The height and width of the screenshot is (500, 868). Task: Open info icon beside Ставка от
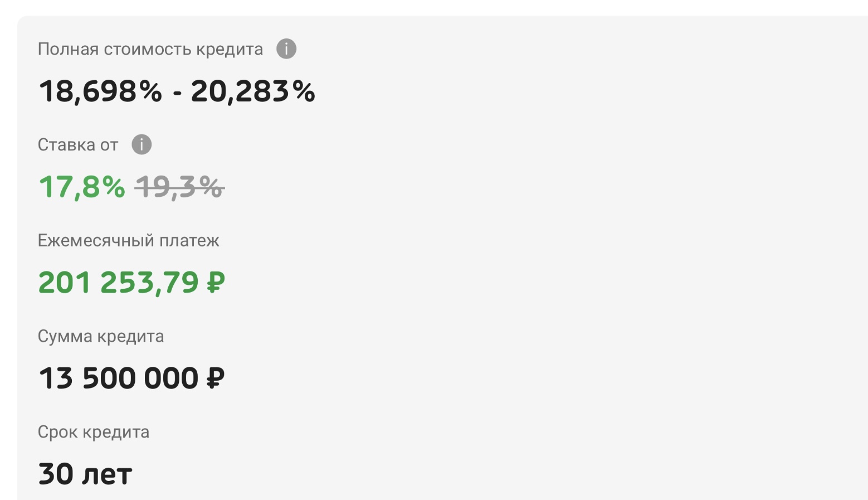coord(142,144)
